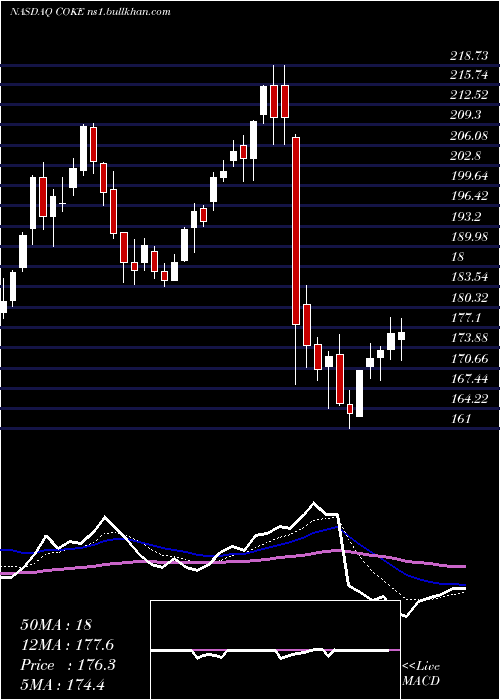The width and height of the screenshot is (500, 700).
Task: Click the 209.3 price label
Action: pyautogui.click(x=466, y=115)
